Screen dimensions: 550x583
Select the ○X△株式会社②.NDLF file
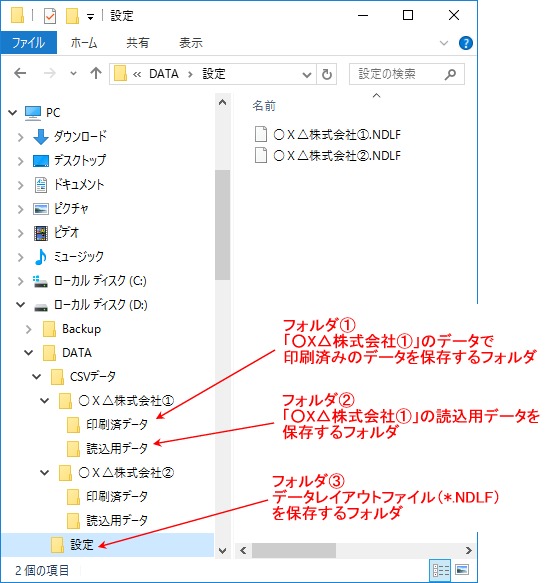point(328,155)
